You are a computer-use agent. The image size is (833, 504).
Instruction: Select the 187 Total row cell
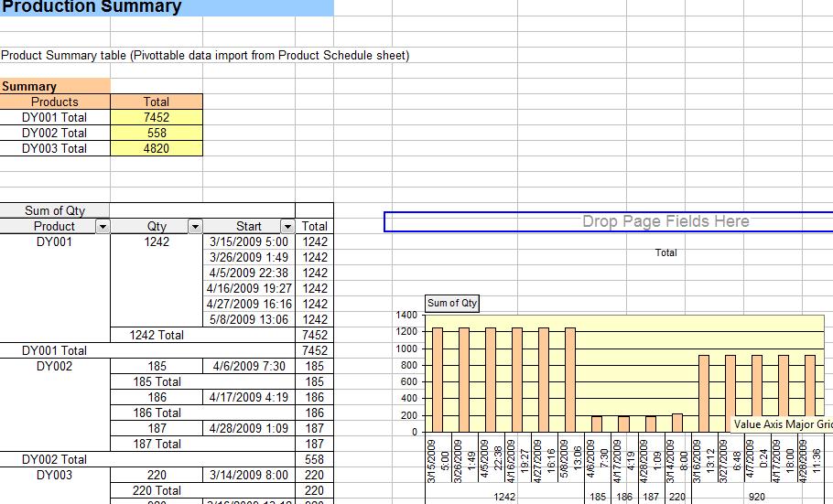[x=202, y=444]
